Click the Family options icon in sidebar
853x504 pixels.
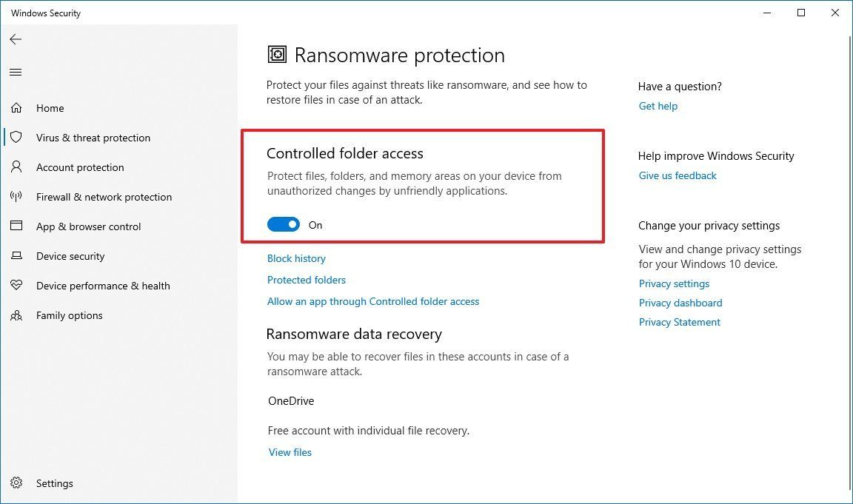coord(16,315)
